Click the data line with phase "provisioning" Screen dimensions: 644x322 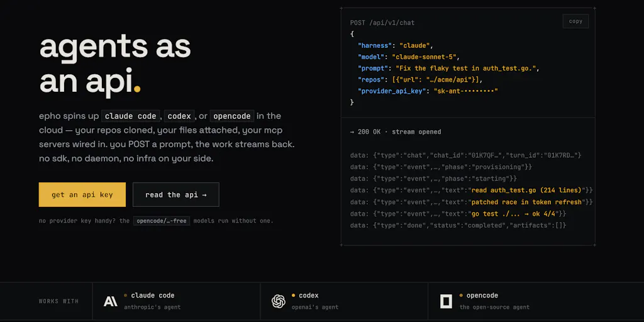pyautogui.click(x=441, y=167)
